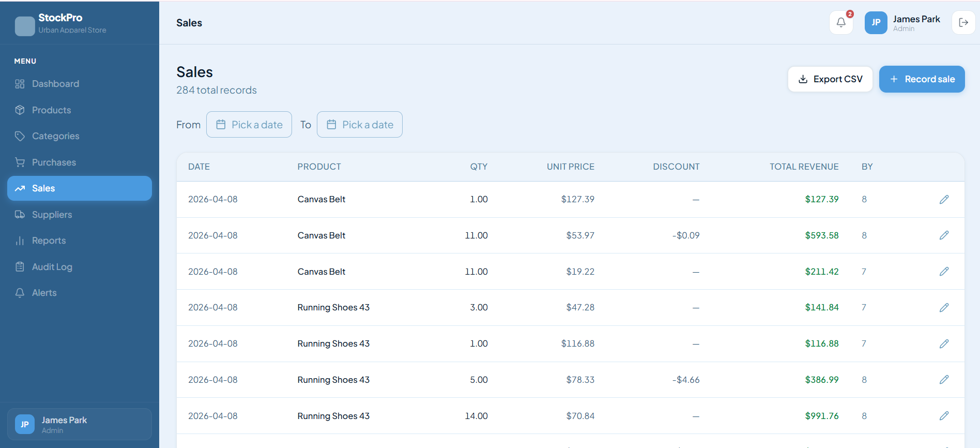The image size is (980, 448).
Task: Open the From date picker
Action: tap(249, 125)
